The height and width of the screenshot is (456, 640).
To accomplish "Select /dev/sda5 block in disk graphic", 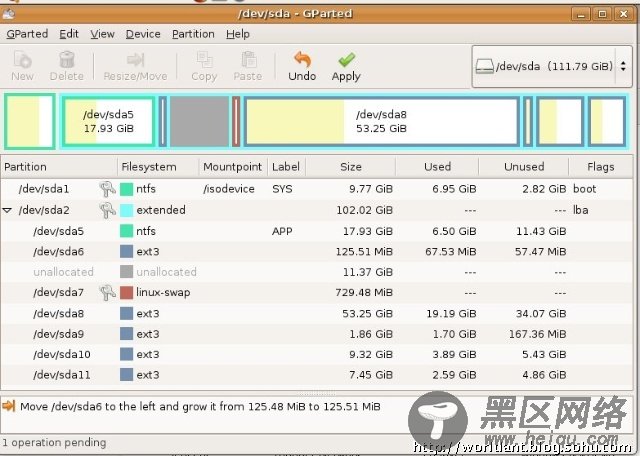I will point(109,121).
